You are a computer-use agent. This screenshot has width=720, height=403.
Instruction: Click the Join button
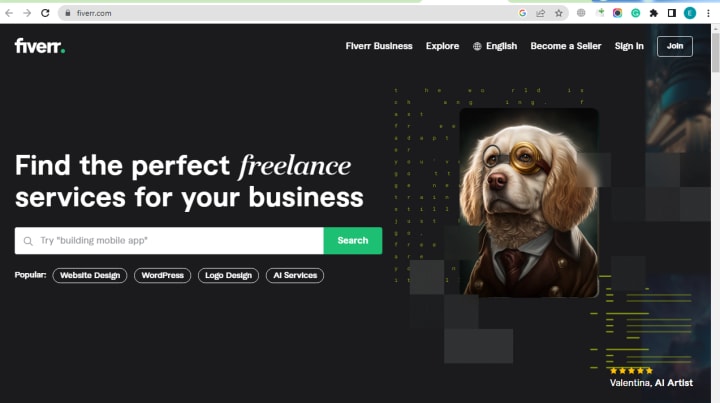coord(675,46)
